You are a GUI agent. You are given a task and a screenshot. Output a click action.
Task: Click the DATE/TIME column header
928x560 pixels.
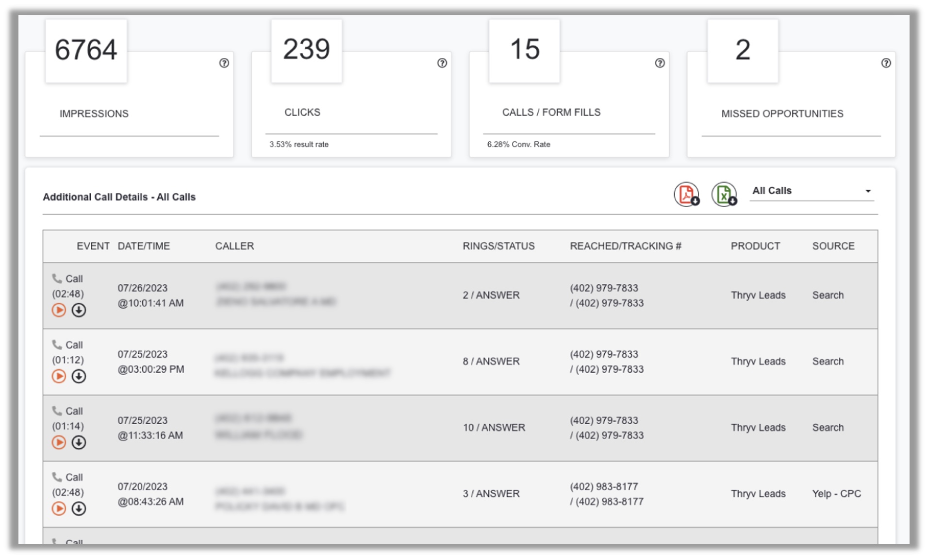click(144, 246)
